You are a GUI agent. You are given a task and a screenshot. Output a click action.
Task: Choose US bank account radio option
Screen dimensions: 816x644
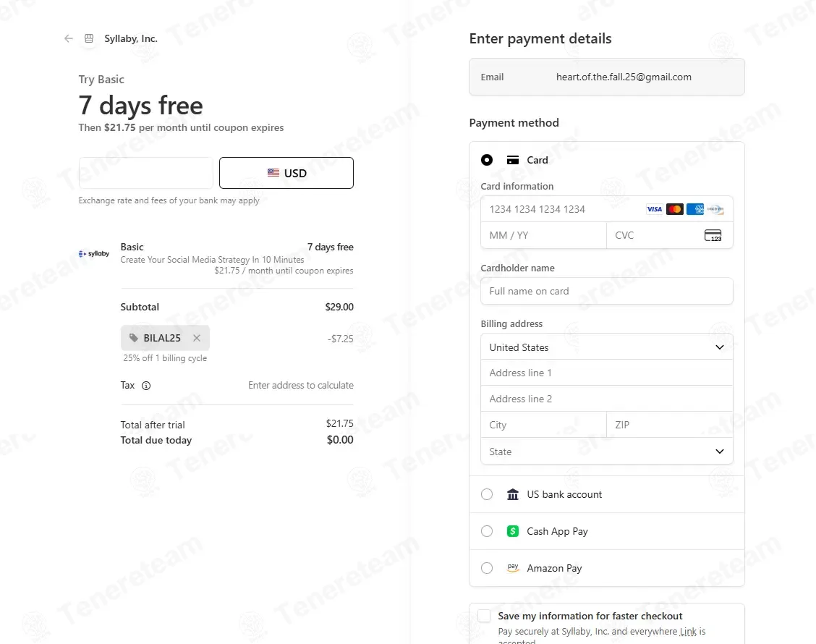pyautogui.click(x=487, y=495)
